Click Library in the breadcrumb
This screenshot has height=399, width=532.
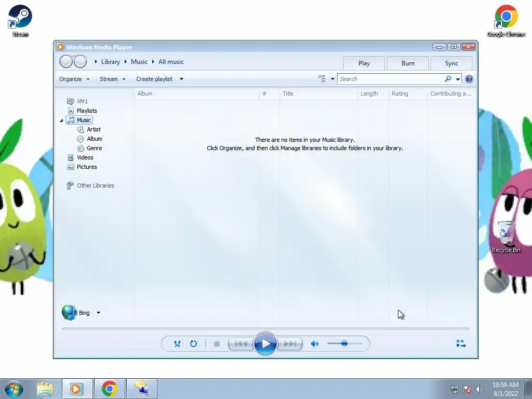point(111,62)
